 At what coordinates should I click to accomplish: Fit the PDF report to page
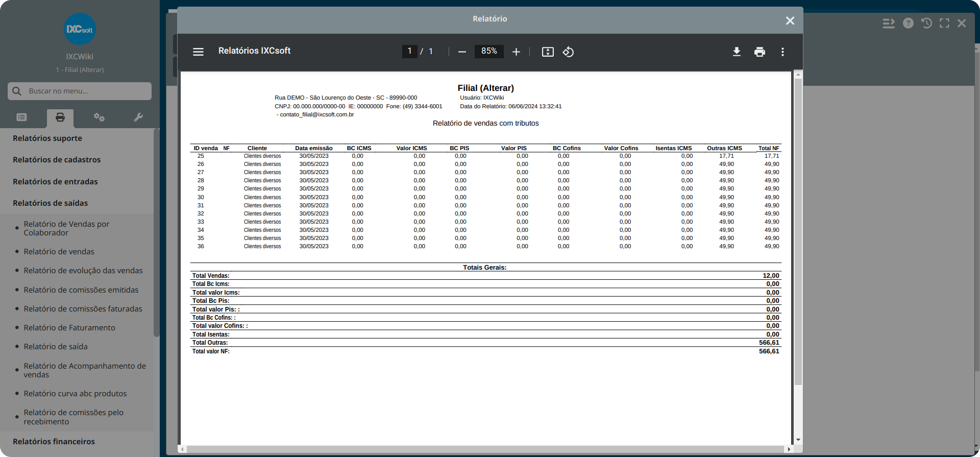tap(548, 52)
